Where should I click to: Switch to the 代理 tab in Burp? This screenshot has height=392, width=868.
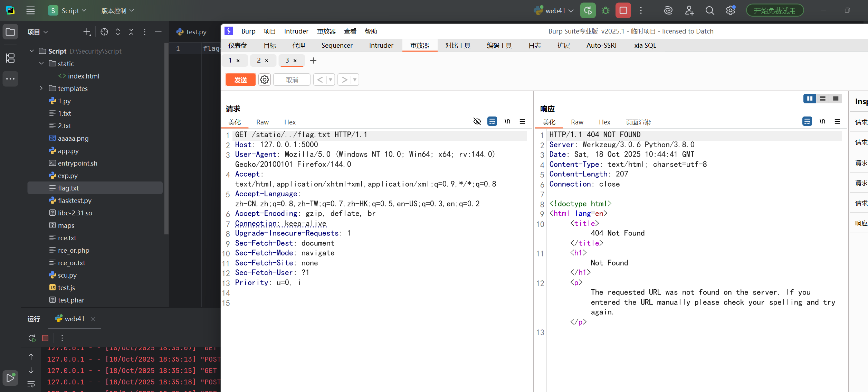298,45
